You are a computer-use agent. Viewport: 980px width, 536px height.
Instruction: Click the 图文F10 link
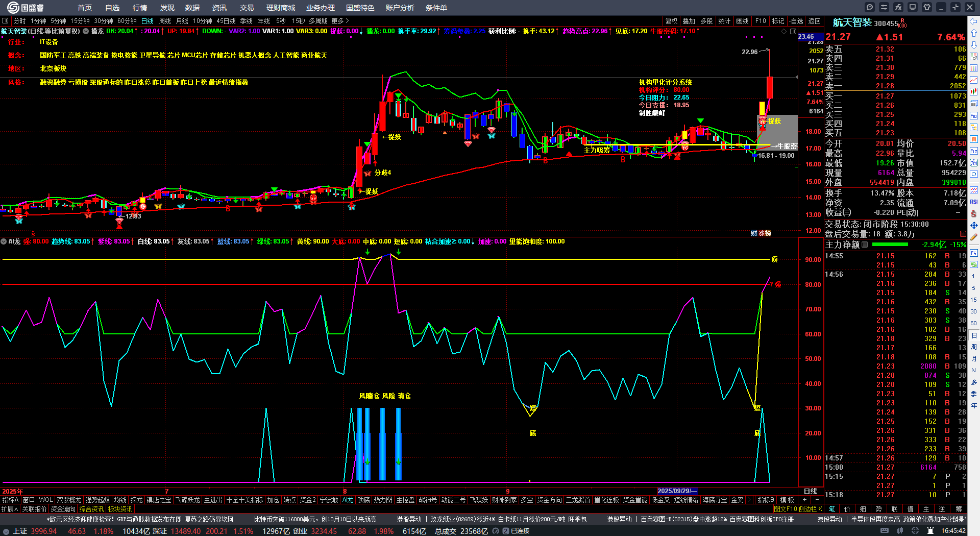click(x=785, y=509)
